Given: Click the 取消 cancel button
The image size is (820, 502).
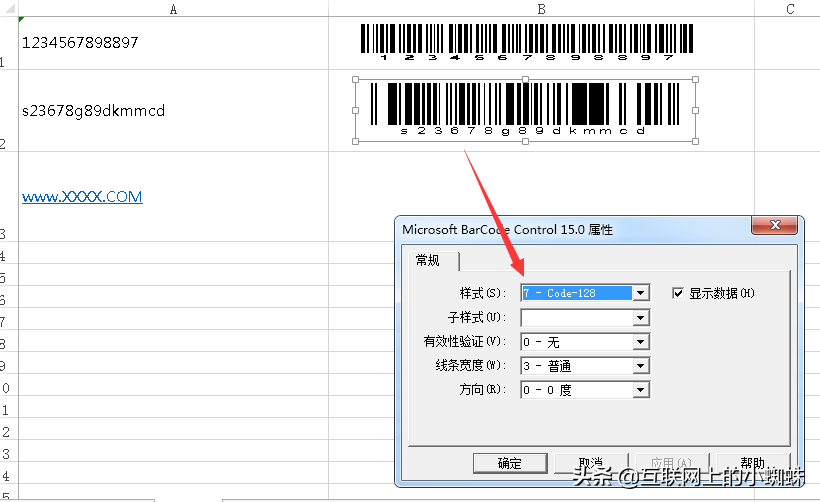Looking at the screenshot, I should [x=591, y=463].
